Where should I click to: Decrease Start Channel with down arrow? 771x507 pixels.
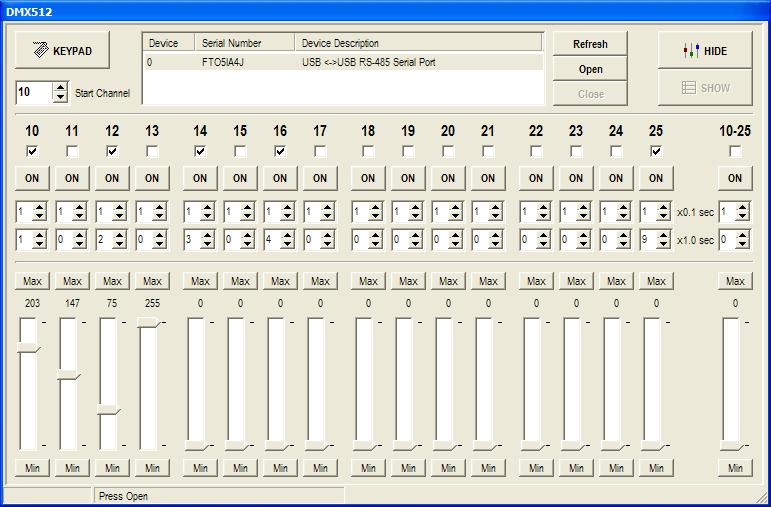(60, 97)
